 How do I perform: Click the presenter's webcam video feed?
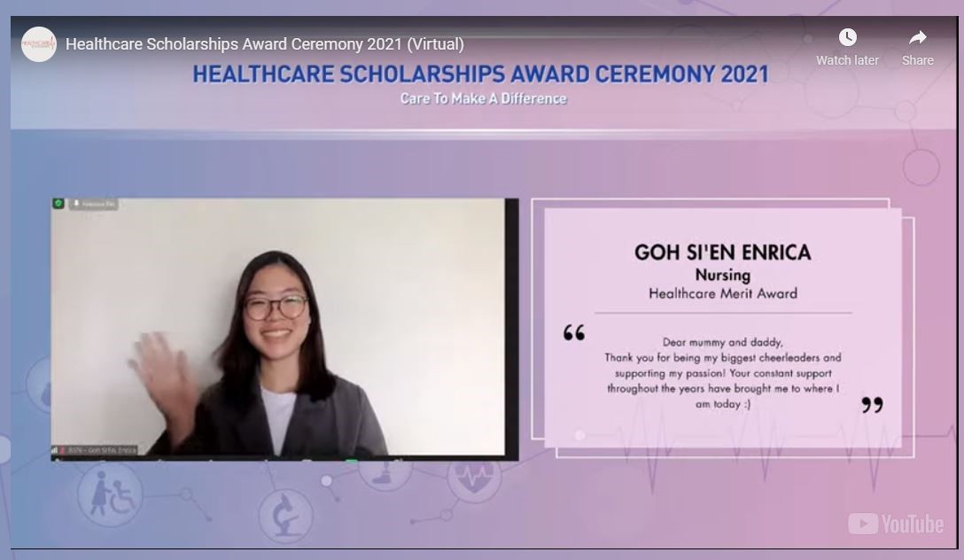(x=284, y=328)
